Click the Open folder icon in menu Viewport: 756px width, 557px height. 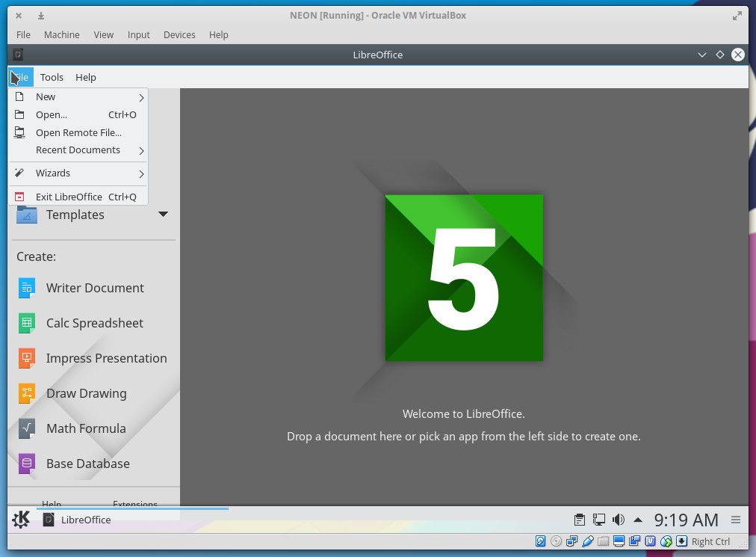tap(19, 115)
